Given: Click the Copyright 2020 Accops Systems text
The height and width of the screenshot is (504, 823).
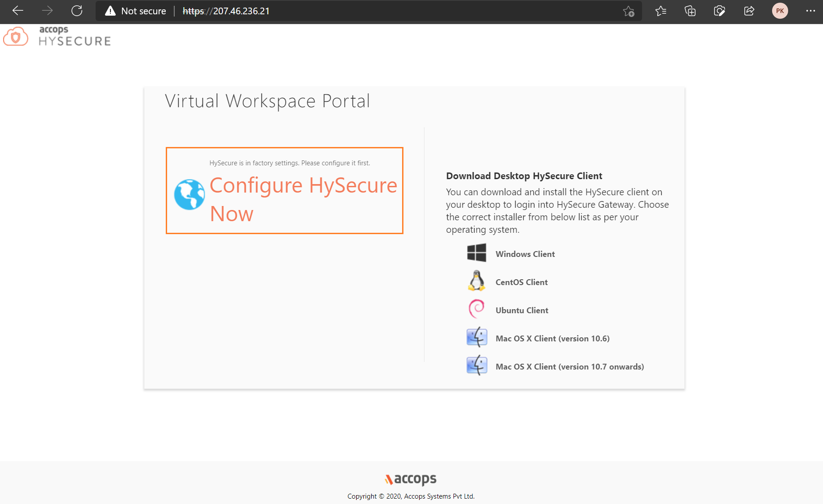Looking at the screenshot, I should (x=411, y=496).
